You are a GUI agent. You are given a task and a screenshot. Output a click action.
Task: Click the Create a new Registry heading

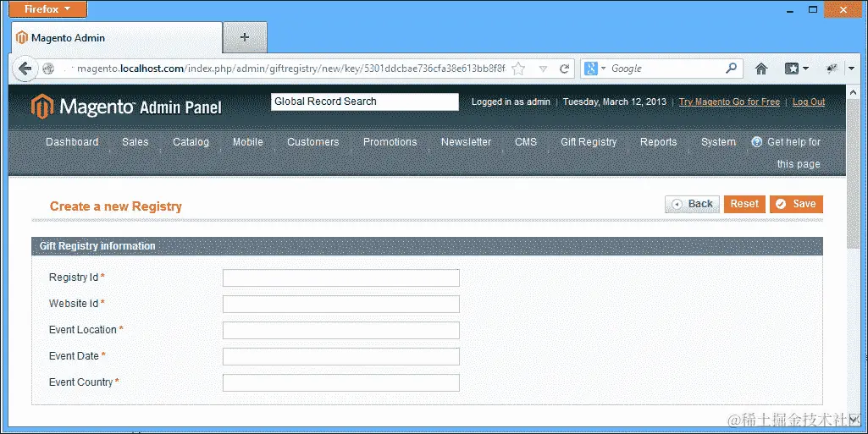pos(116,206)
